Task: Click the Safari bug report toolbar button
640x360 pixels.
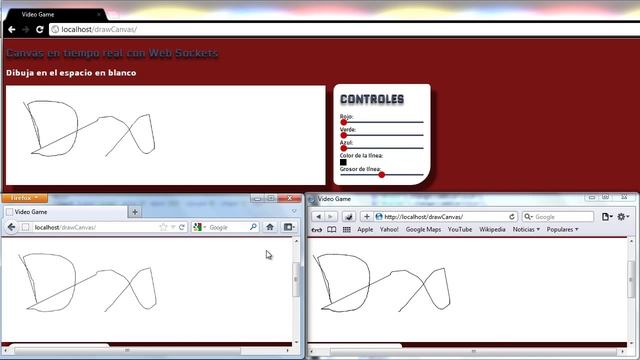Action: (x=349, y=217)
